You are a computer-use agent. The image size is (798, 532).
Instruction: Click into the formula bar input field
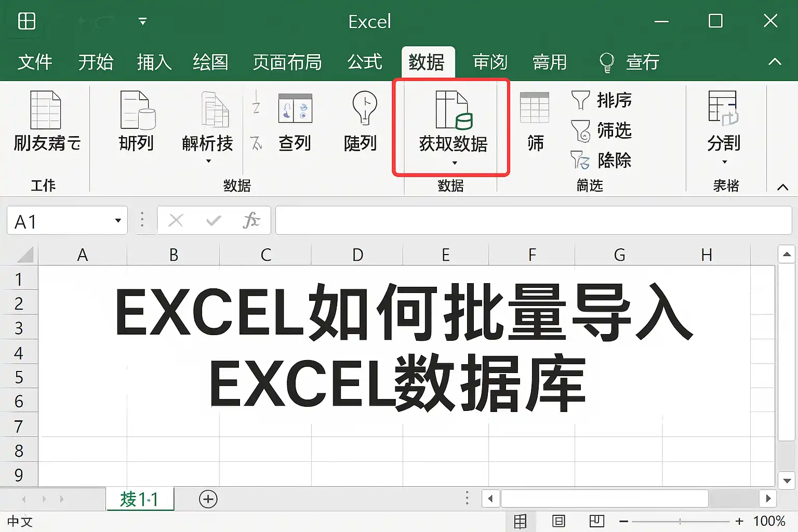click(x=533, y=220)
